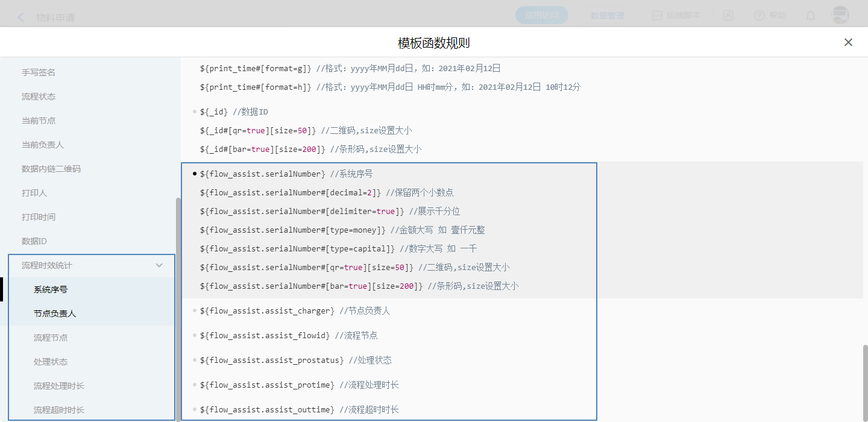Click the contacts icon in top bar
The image size is (868, 422).
pyautogui.click(x=728, y=16)
